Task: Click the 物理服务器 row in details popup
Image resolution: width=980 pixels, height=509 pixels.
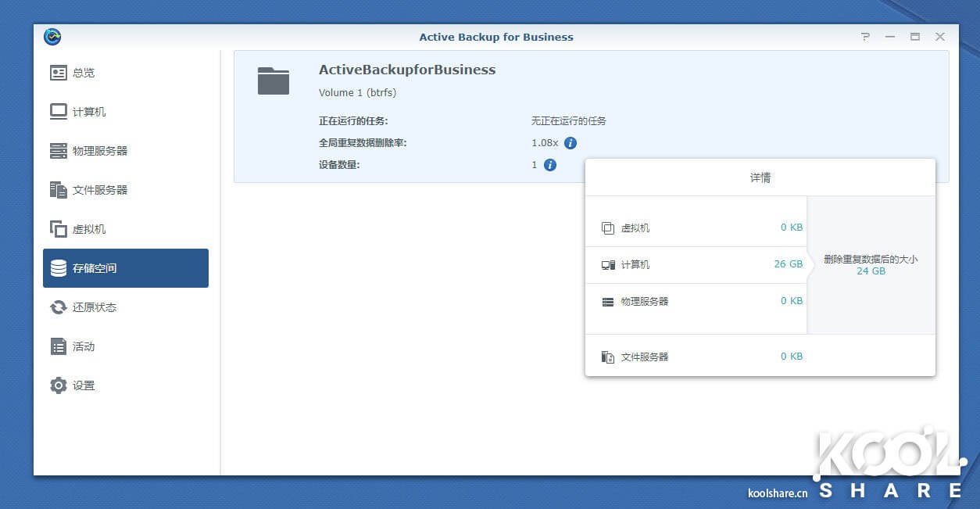Action: click(696, 301)
